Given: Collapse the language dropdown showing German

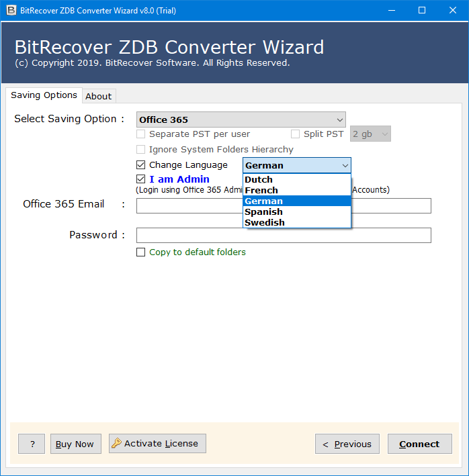Looking at the screenshot, I should coord(345,166).
